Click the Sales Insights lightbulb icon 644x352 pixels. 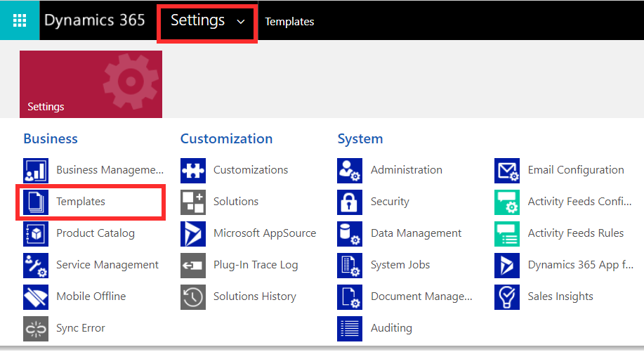(507, 297)
